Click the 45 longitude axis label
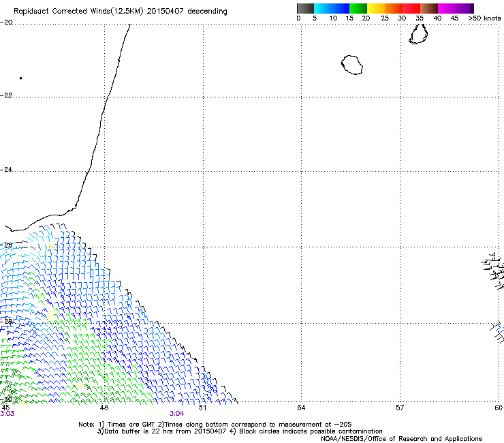The image size is (504, 443). (x=5, y=408)
